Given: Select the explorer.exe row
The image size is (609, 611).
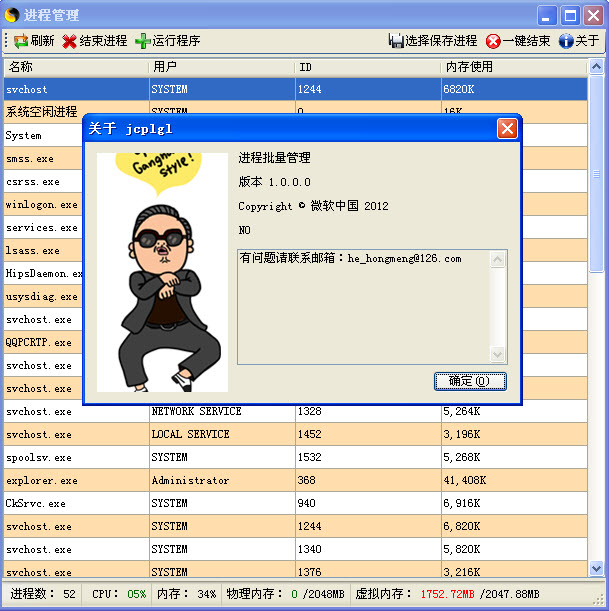Looking at the screenshot, I should pos(295,480).
